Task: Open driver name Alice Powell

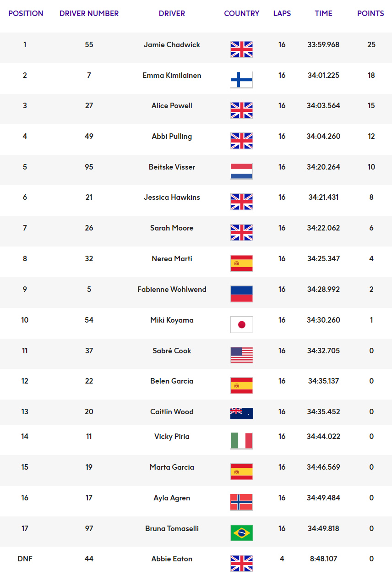Action: click(x=172, y=105)
